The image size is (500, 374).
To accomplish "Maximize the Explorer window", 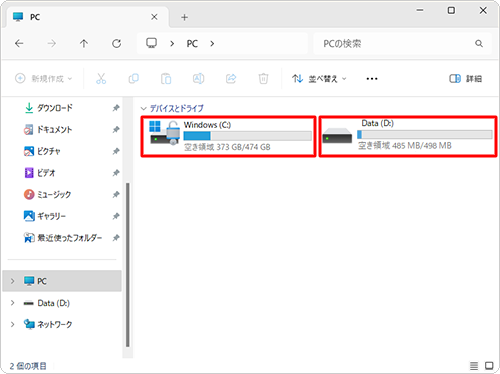I will [451, 10].
